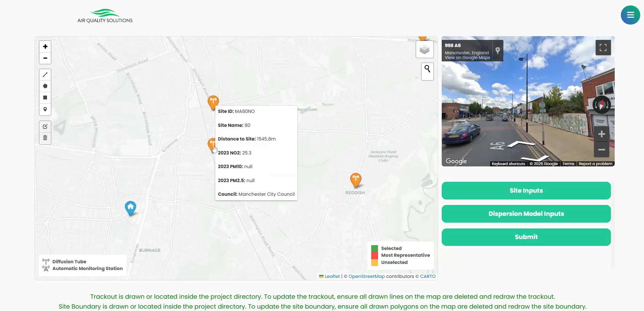644x311 pixels.
Task: Expand the Dispersion Model Inputs section
Action: click(x=526, y=214)
